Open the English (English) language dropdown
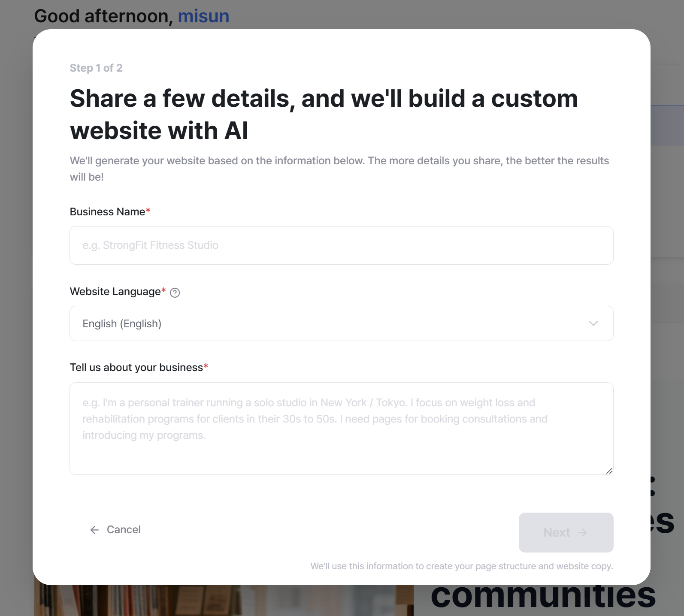684x616 pixels. point(341,323)
